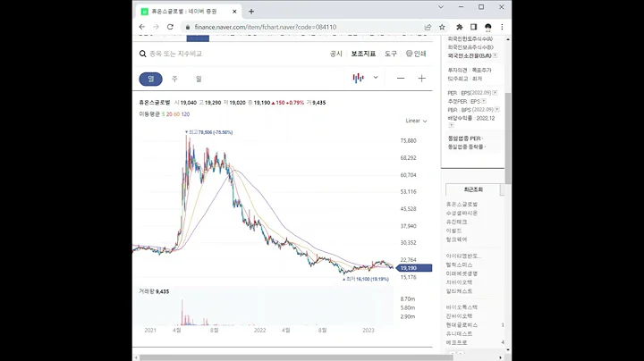Screen dimensions: 644x361
Task: Switch chart period to 일
Action: click(x=199, y=79)
